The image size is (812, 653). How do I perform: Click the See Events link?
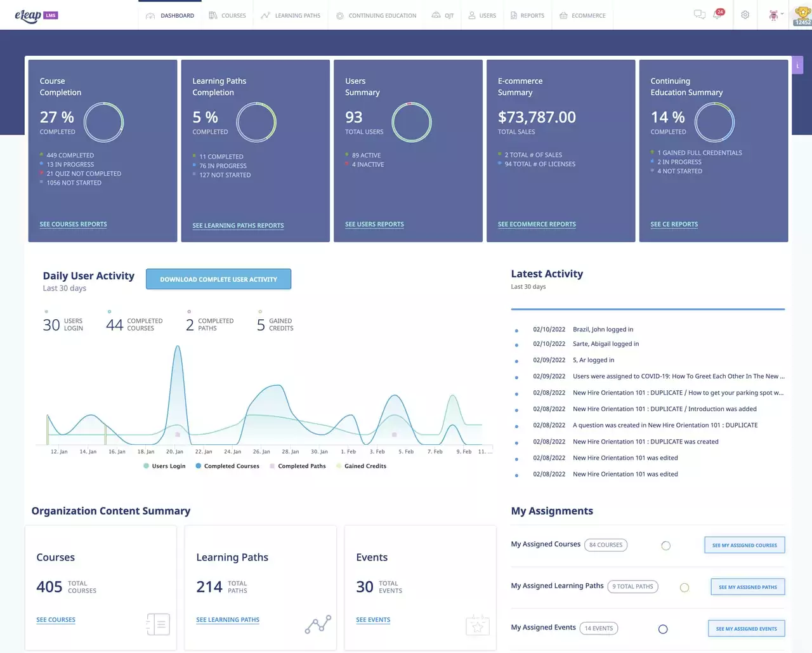(x=373, y=619)
